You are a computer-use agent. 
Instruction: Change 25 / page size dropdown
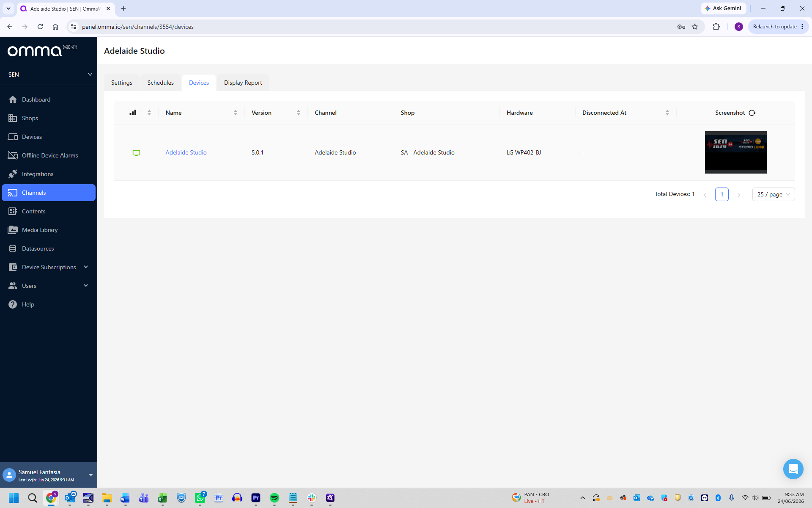pos(774,194)
